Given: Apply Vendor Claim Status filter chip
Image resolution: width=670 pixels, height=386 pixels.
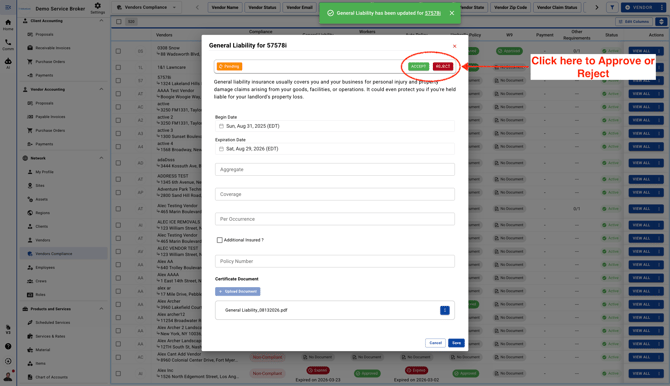Looking at the screenshot, I should pyautogui.click(x=557, y=7).
